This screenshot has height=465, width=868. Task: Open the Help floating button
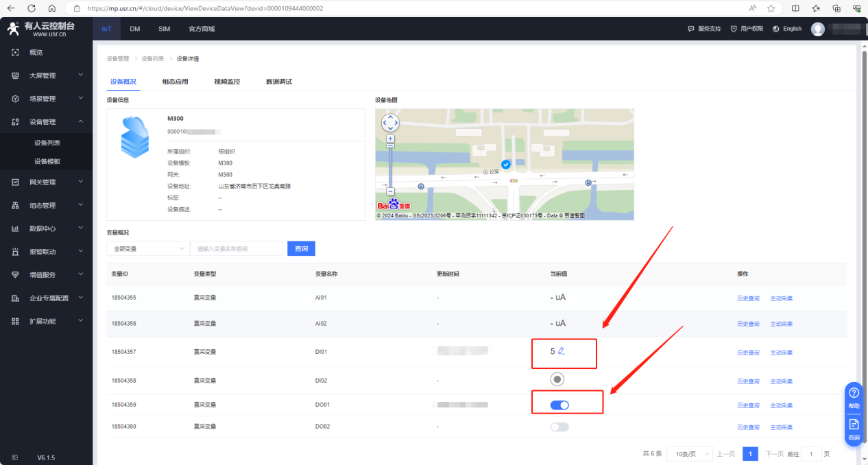pos(854,398)
